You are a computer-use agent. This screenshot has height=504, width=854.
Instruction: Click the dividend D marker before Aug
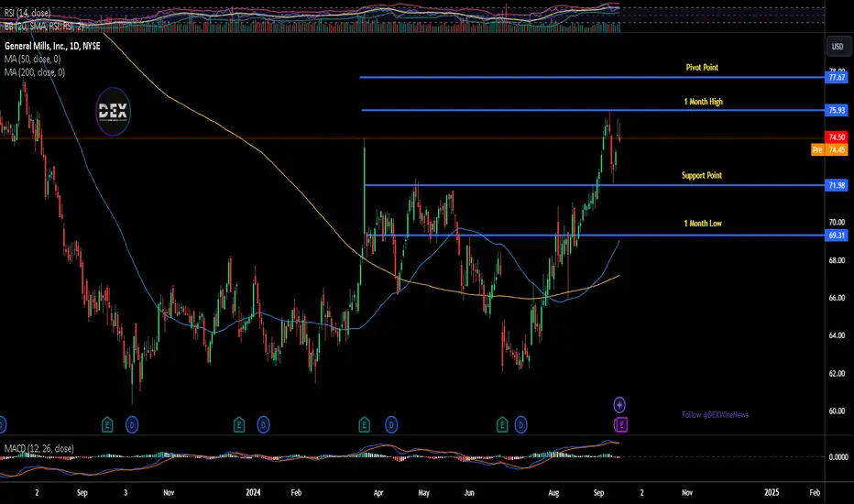(521, 424)
